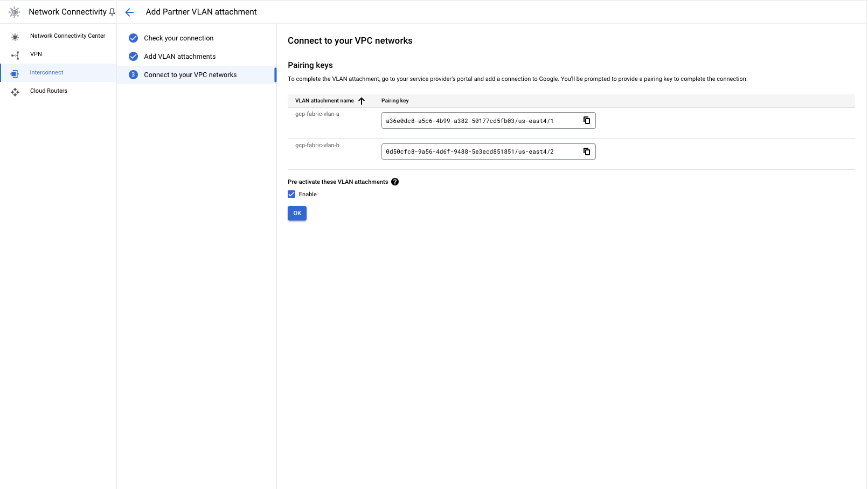Screen dimensions: 868x489
Task: Click the pairing key field starting 0d50cfc8
Action: click(x=488, y=151)
